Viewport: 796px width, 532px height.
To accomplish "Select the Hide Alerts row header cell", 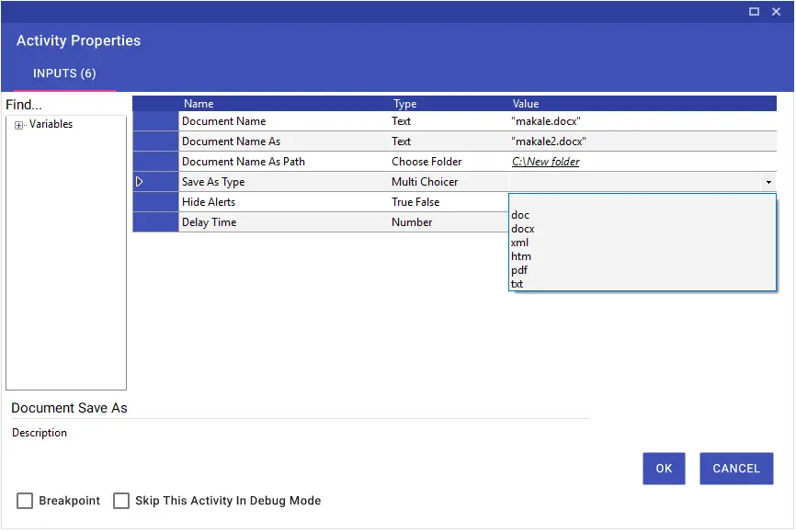I will (156, 202).
